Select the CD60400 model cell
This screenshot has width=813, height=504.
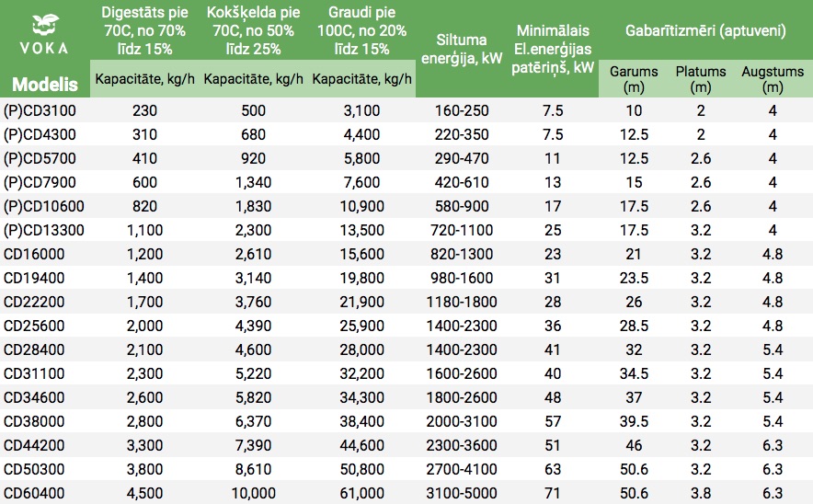34,493
